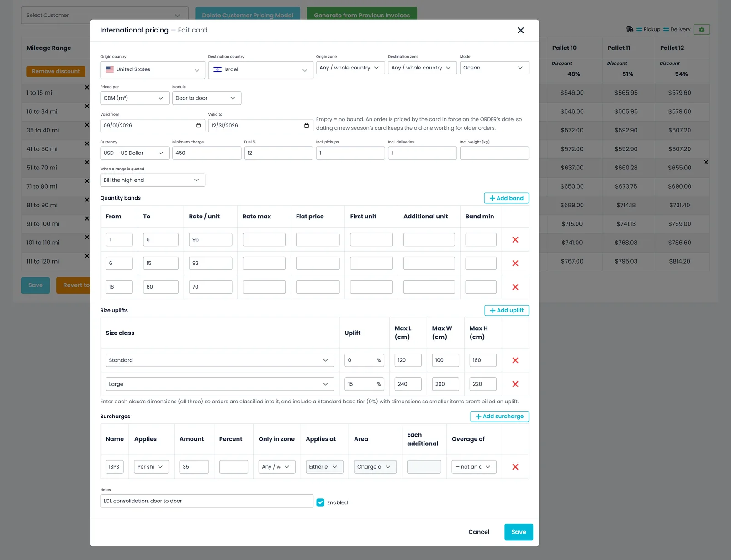Expand the Origin country United States dropdown
The width and height of the screenshot is (731, 560).
pos(153,70)
